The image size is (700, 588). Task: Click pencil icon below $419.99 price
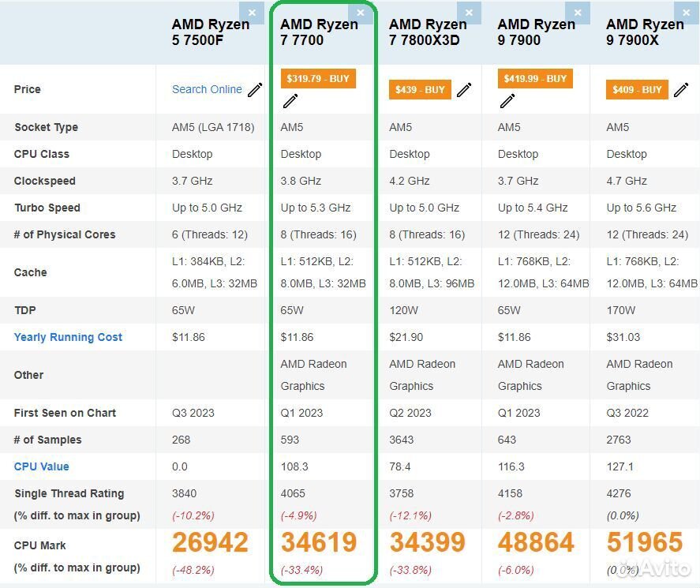[x=507, y=101]
